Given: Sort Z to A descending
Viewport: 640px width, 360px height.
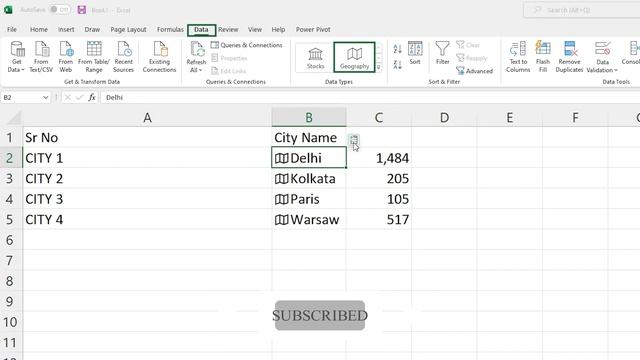Looking at the screenshot, I should pos(397,64).
